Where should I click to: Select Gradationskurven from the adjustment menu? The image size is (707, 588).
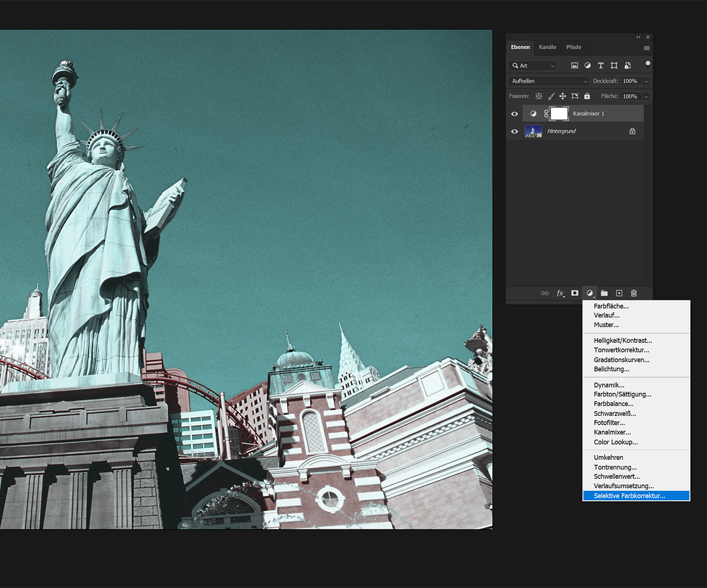(x=621, y=360)
